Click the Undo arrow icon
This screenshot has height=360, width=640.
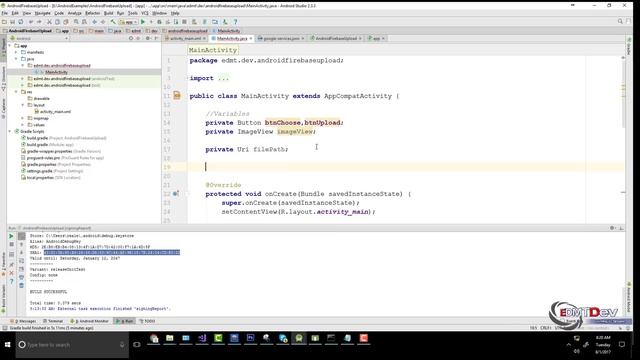(x=31, y=22)
